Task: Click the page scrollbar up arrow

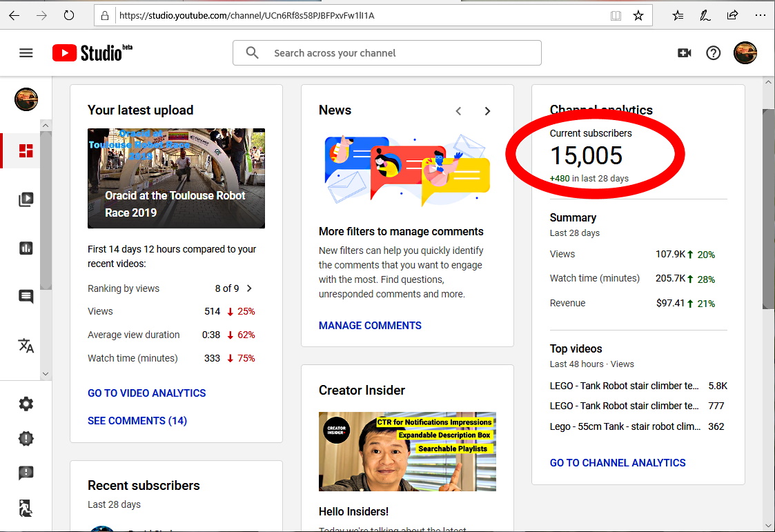Action: [769, 83]
